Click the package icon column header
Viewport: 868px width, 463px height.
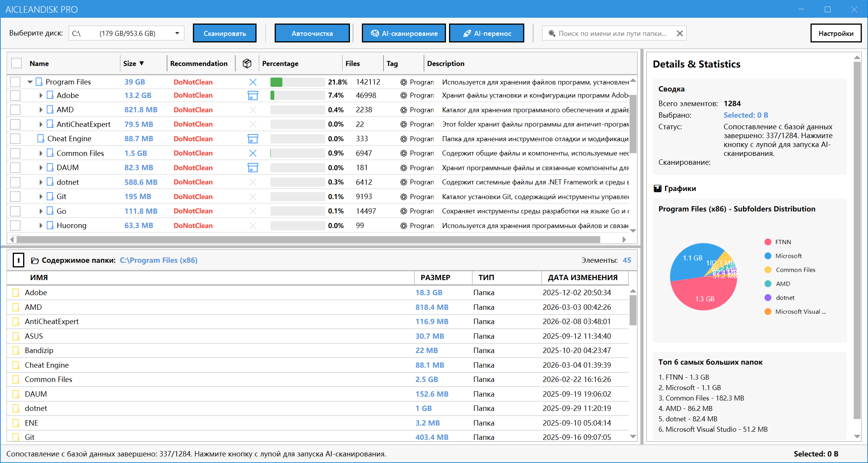[x=247, y=63]
